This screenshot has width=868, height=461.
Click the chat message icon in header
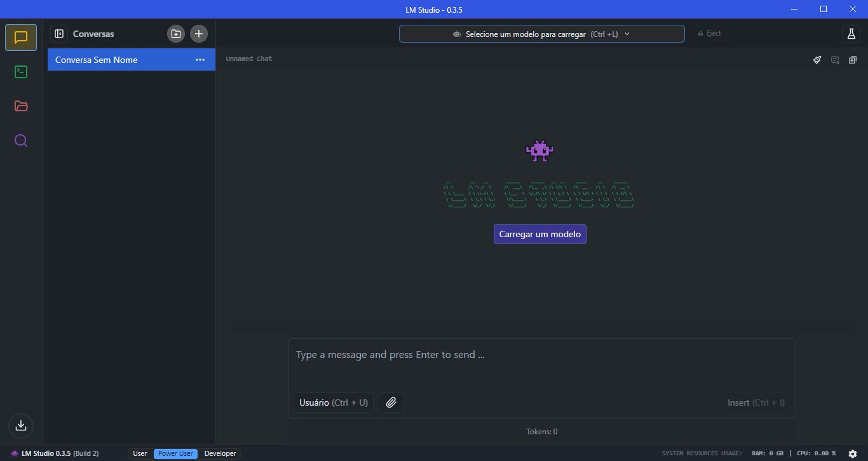coord(835,60)
